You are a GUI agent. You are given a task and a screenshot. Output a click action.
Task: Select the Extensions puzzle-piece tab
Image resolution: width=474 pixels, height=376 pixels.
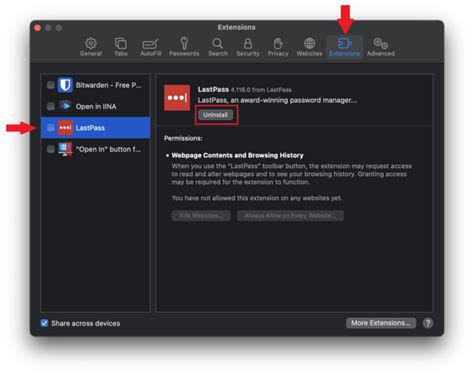[344, 47]
